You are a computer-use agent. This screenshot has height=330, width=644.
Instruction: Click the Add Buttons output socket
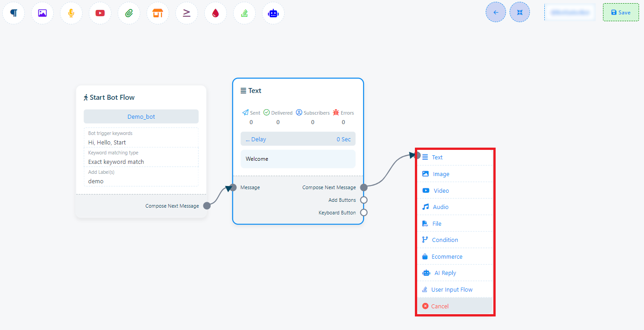pyautogui.click(x=364, y=200)
